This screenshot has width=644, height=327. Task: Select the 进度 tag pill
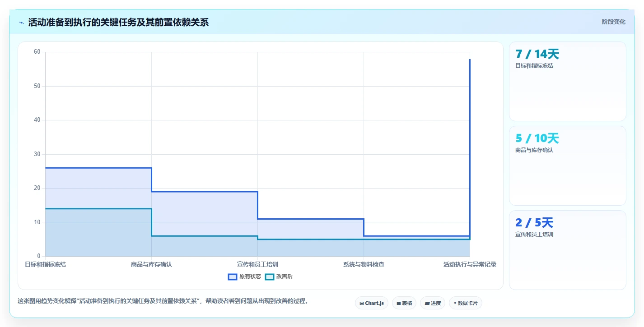[433, 303]
